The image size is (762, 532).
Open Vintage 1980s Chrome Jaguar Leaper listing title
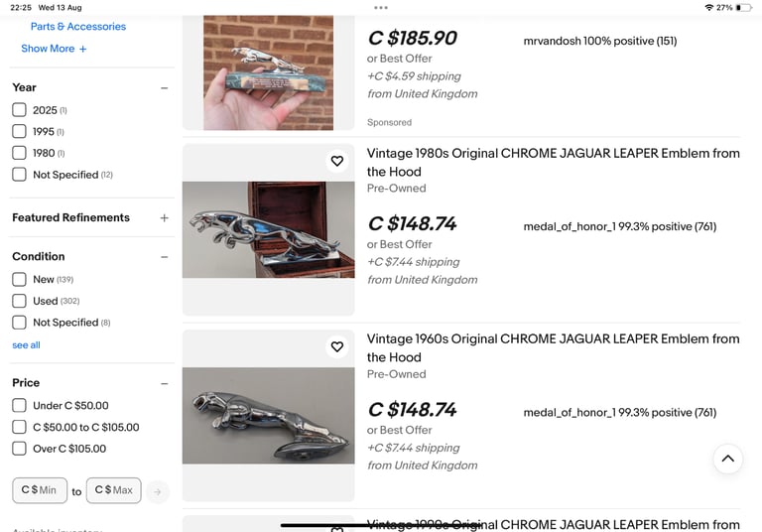coord(553,163)
